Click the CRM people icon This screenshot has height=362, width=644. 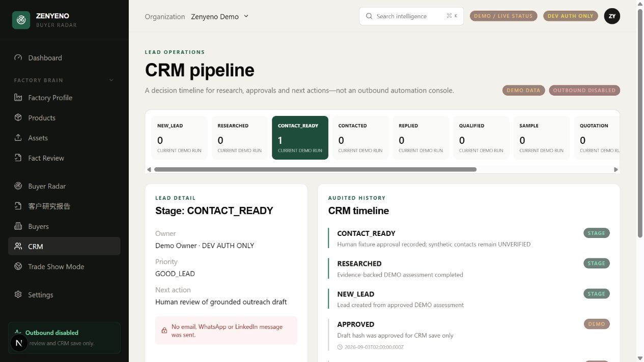pos(18,246)
